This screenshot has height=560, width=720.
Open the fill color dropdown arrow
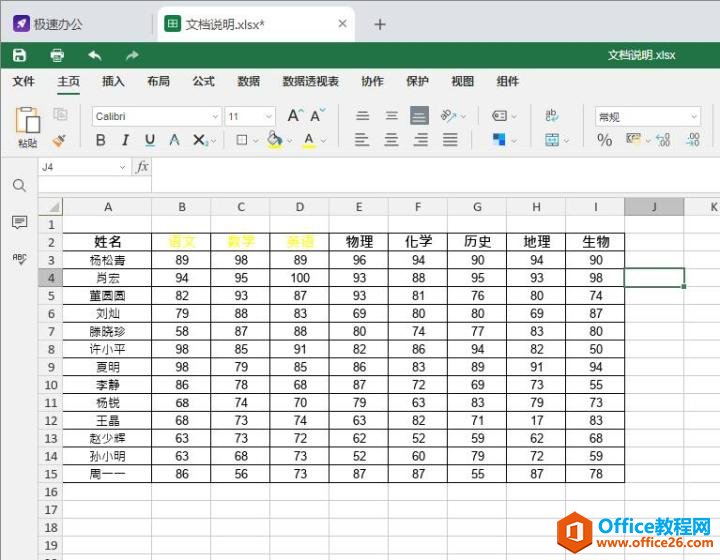pos(289,140)
